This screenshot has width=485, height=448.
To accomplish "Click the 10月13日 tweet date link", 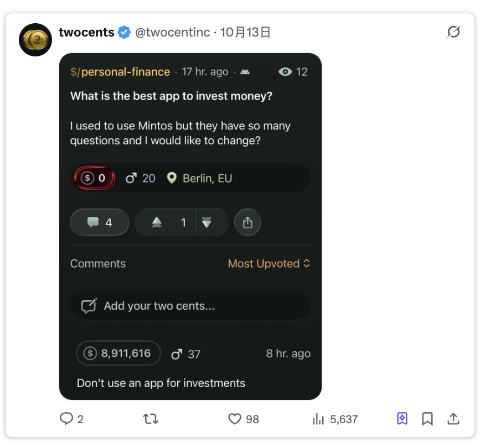I will (245, 33).
